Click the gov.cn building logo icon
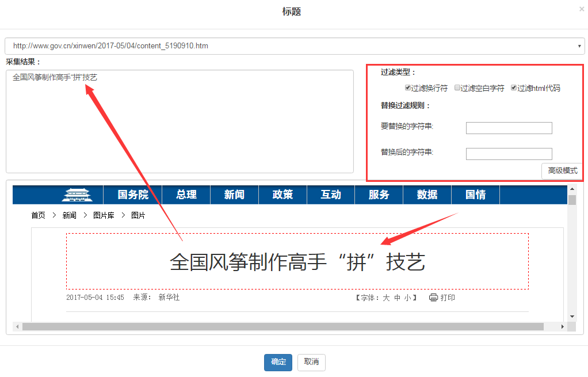 pos(77,195)
